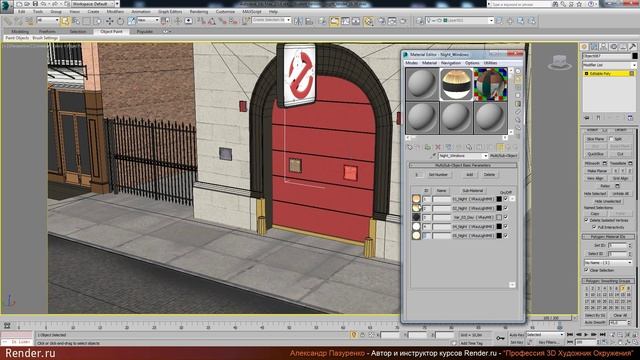Select the Night_Windows striped material sample slot
Viewport: 640px width, 360px height.
pos(456,84)
